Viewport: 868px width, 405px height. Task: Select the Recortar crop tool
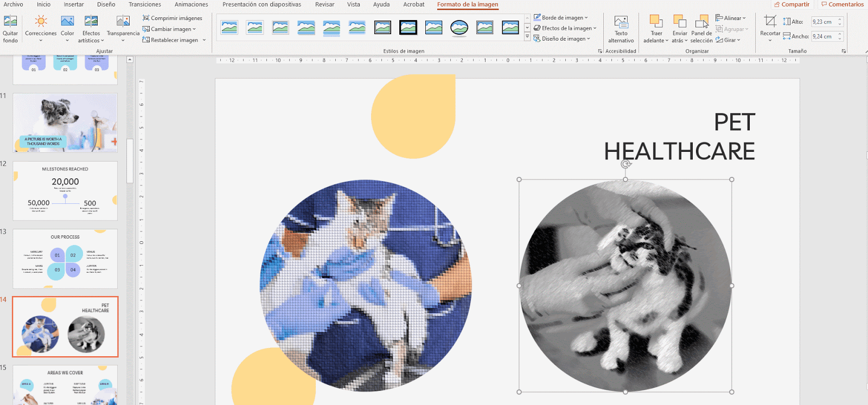click(x=770, y=29)
